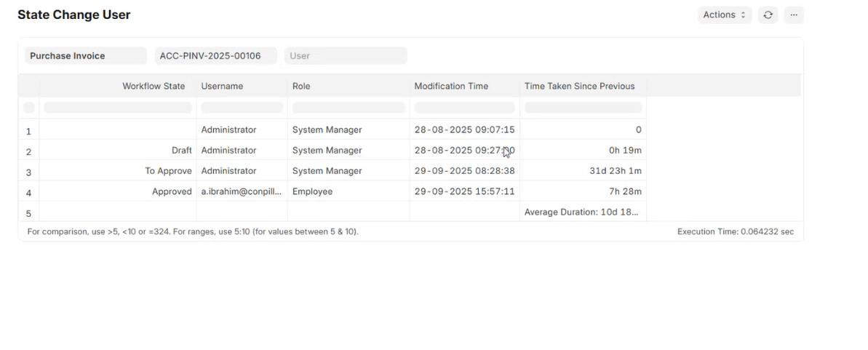
Task: Toggle the select-all rows circle
Action: (x=28, y=108)
